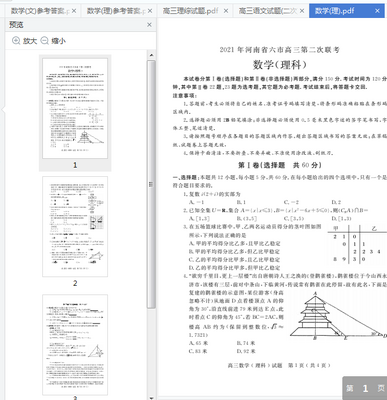The image size is (387, 400).
Task: Close the 高三理综试题.pdf tab
Action: click(226, 11)
